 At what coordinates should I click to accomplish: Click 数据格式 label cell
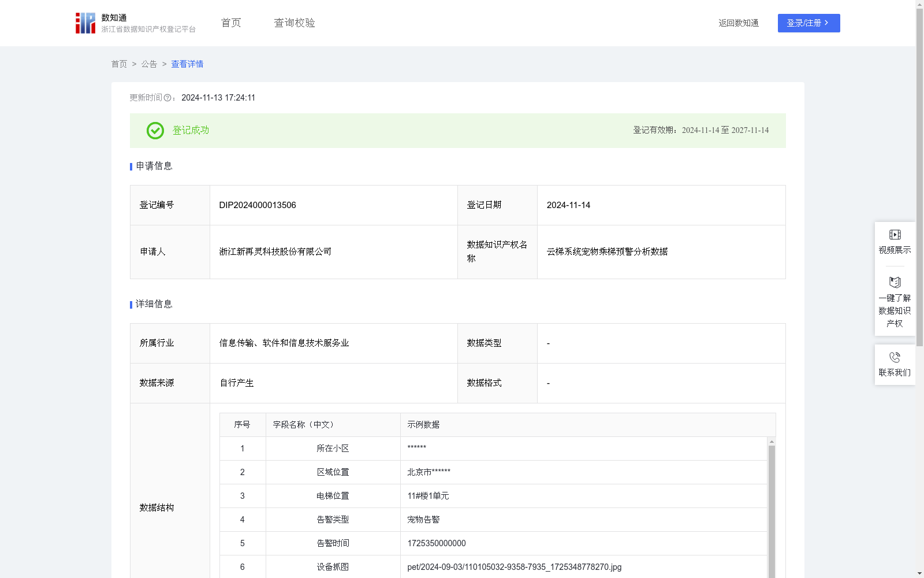pyautogui.click(x=497, y=383)
